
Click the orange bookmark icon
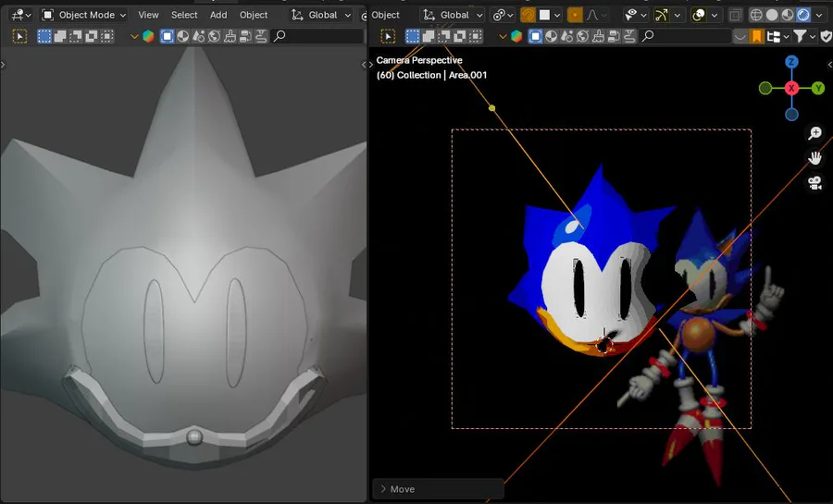756,36
